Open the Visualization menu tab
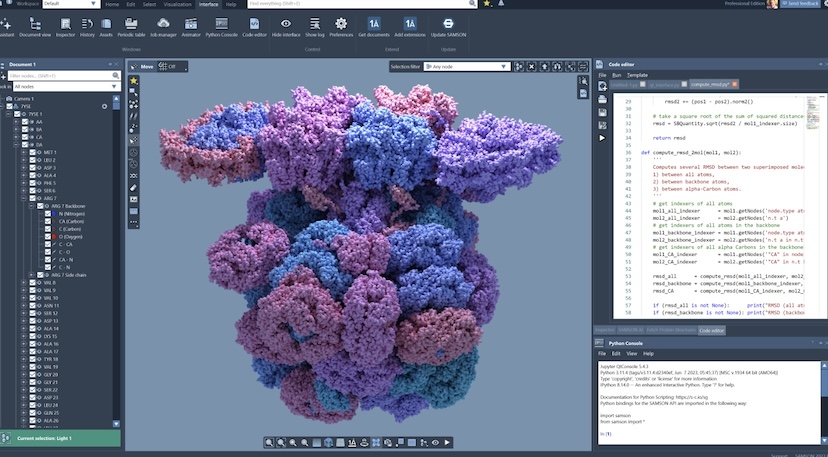Image resolution: width=828 pixels, height=457 pixels. (178, 4)
